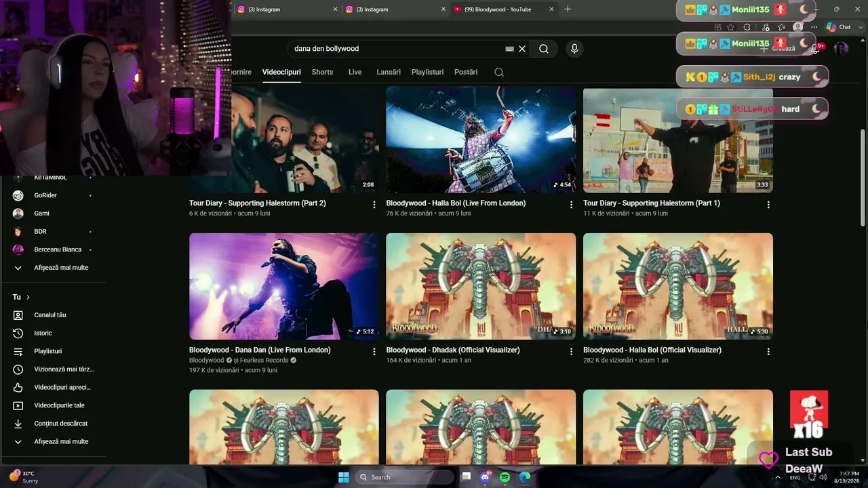Open the Windows Start menu
This screenshot has width=868, height=488.
[344, 477]
